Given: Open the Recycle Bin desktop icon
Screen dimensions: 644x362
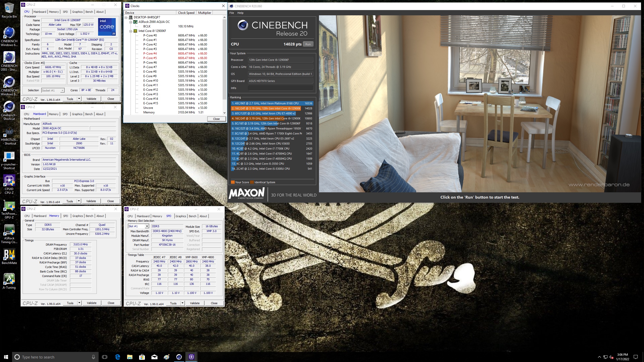Looking at the screenshot, I should tap(9, 10).
